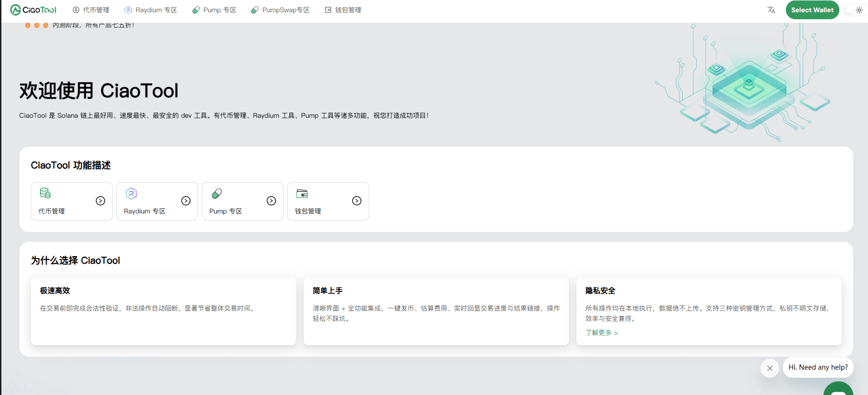Viewport: 868px width, 395px height.
Task: Click the Pump 专区 card label
Action: (226, 211)
